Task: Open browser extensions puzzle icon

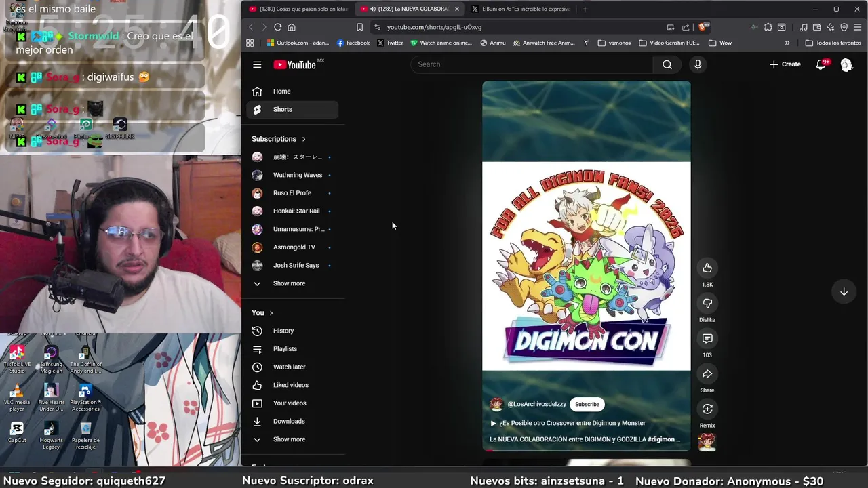Action: pos(768,27)
